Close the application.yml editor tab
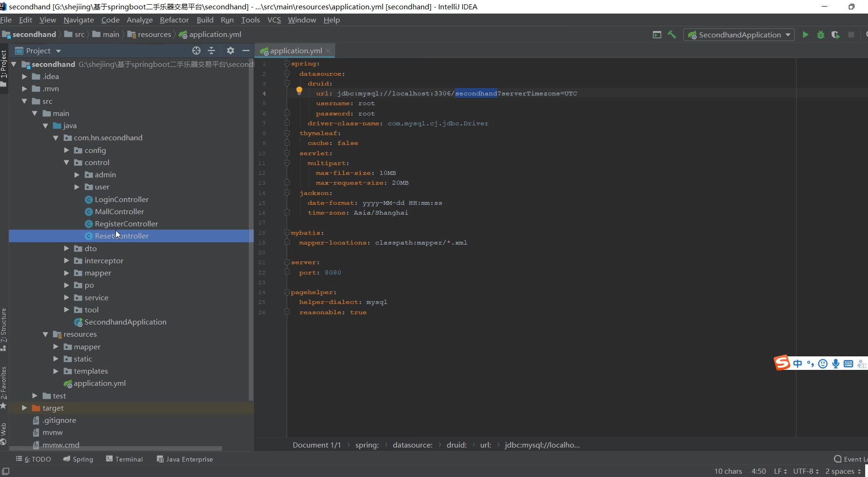 point(328,51)
